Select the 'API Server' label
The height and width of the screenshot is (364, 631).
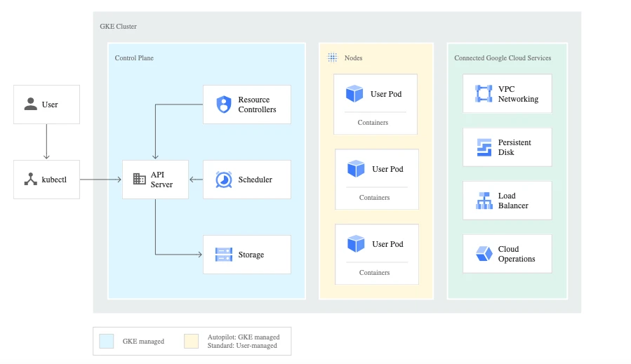pos(161,180)
